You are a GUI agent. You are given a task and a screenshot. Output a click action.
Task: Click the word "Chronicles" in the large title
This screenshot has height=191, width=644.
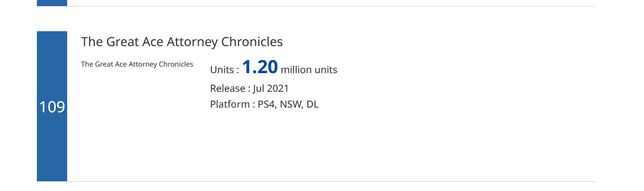pos(252,42)
